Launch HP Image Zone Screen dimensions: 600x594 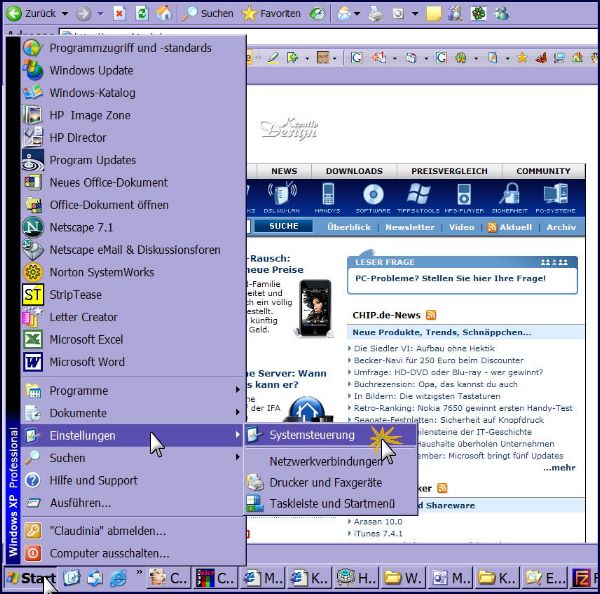[x=134, y=115]
